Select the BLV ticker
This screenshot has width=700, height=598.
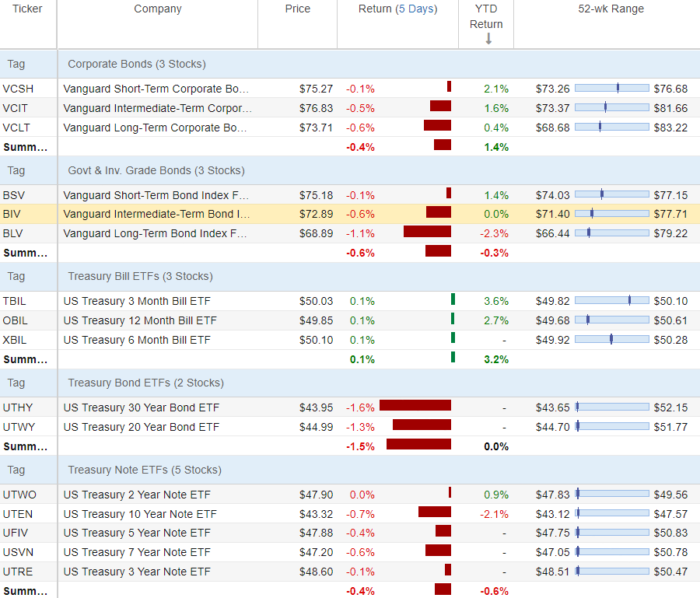click(12, 233)
